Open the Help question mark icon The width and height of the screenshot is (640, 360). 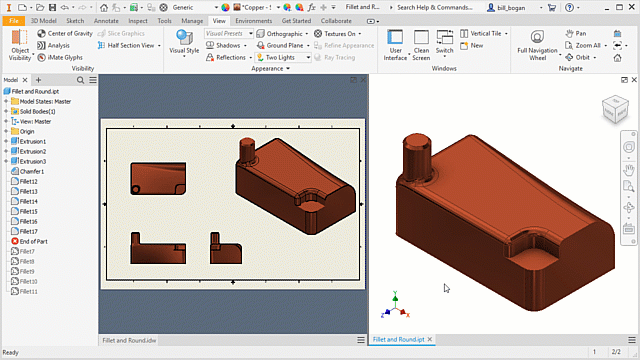[569, 7]
